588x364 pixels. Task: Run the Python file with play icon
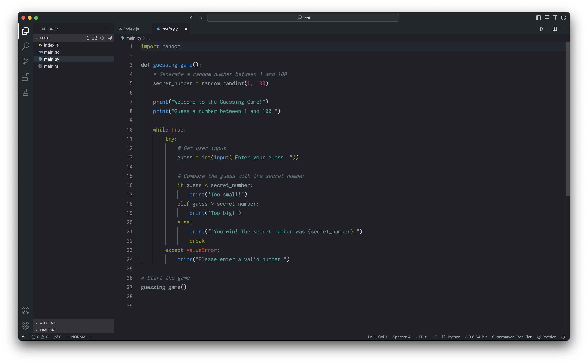click(x=542, y=29)
